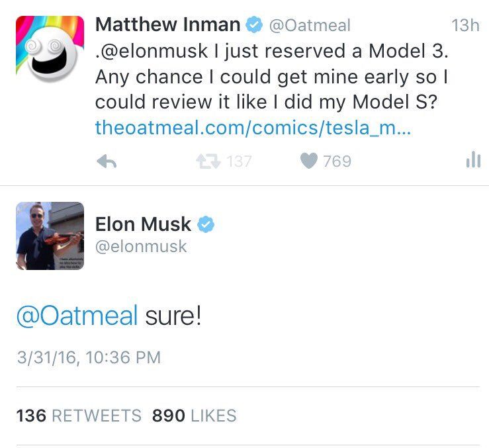View the 136 Retweets list
Image resolution: width=489 pixels, height=448 pixels.
click(x=79, y=416)
